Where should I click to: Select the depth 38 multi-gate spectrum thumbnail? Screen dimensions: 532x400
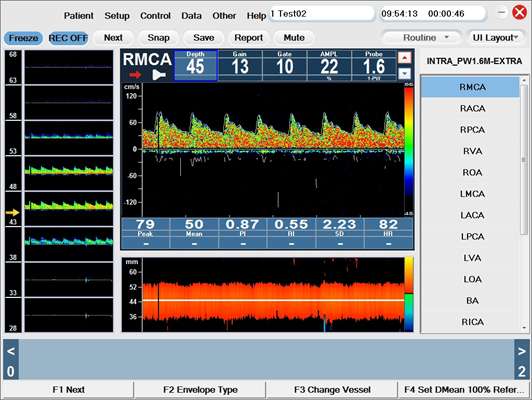(69, 244)
